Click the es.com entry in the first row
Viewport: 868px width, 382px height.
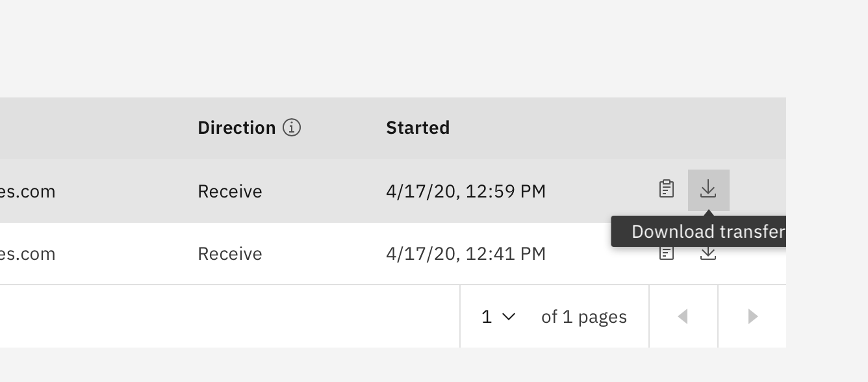pos(28,191)
